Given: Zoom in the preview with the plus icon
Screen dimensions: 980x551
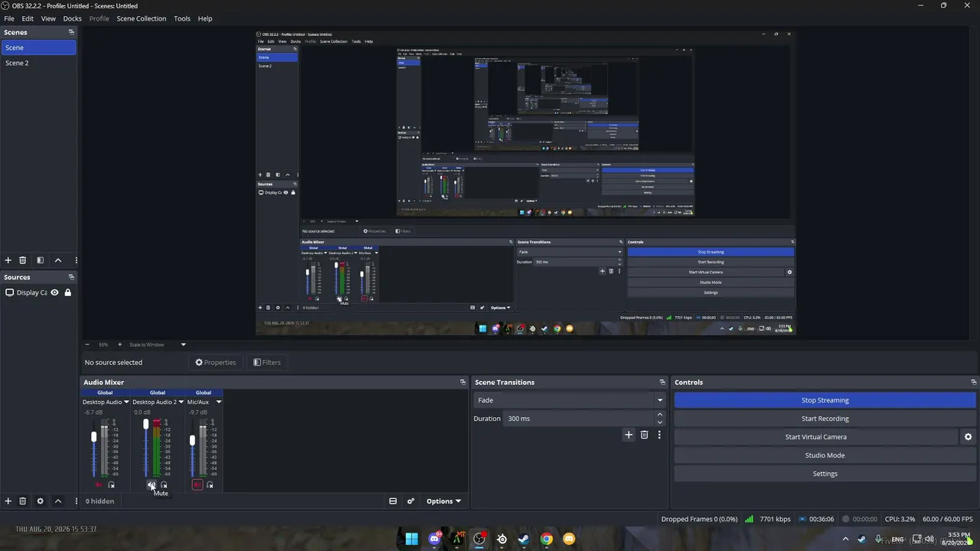Looking at the screenshot, I should (x=119, y=344).
